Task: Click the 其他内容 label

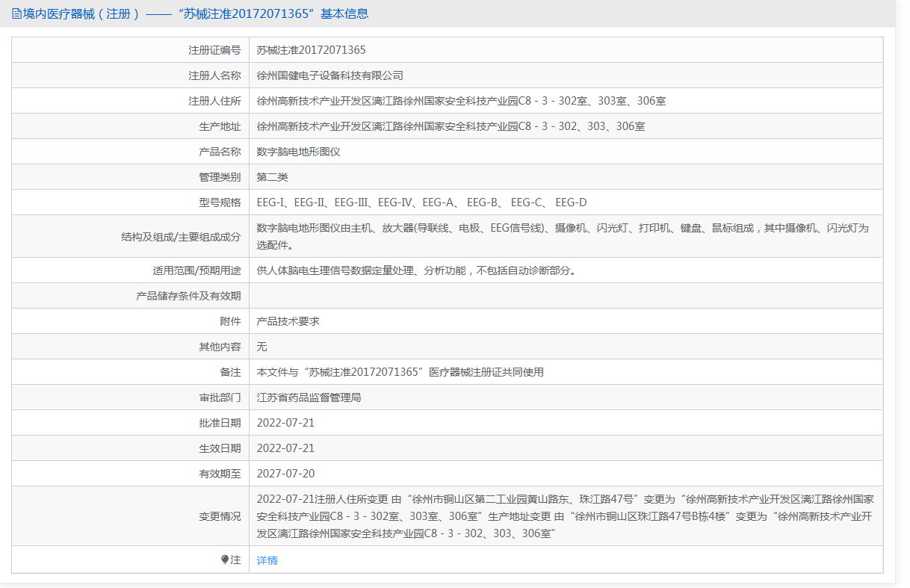Action: click(x=220, y=347)
